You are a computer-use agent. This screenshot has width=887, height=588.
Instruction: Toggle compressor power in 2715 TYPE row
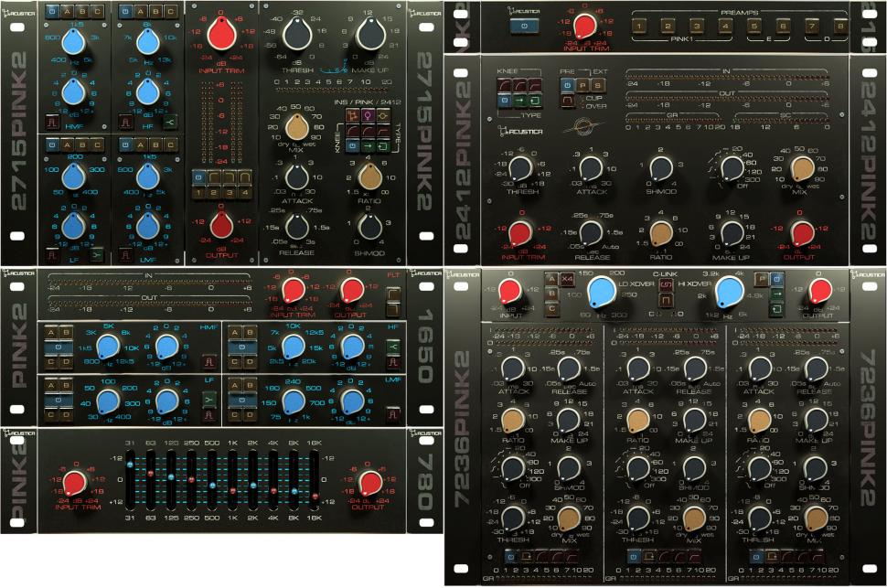pyautogui.click(x=354, y=146)
